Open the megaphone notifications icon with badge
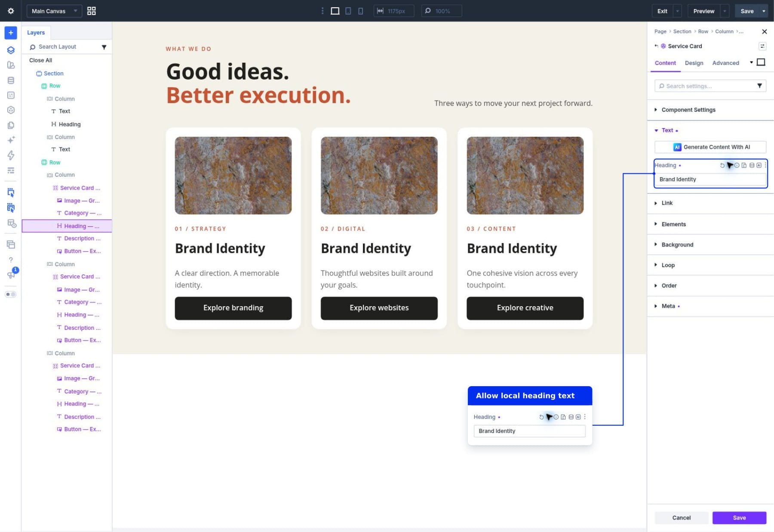Image resolution: width=774 pixels, height=532 pixels. (x=11, y=275)
